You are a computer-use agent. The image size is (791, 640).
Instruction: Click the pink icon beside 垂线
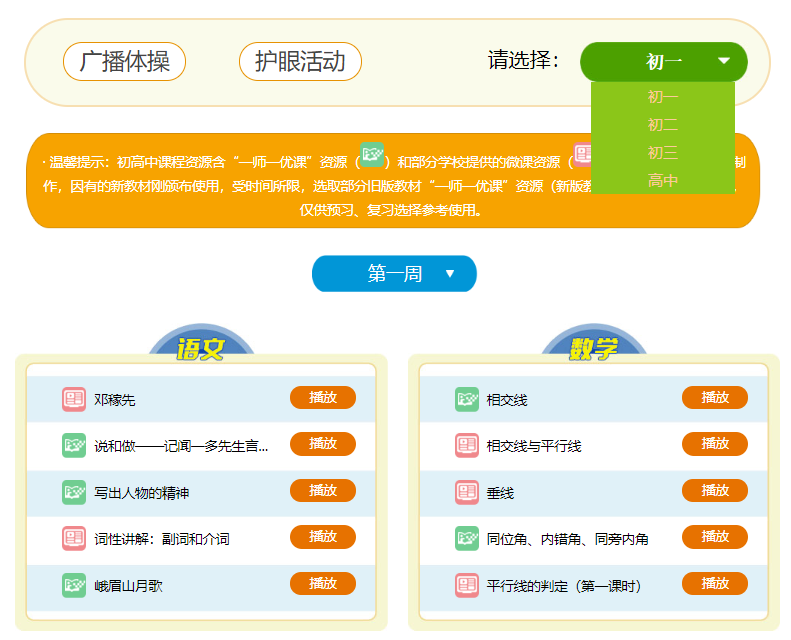(467, 492)
